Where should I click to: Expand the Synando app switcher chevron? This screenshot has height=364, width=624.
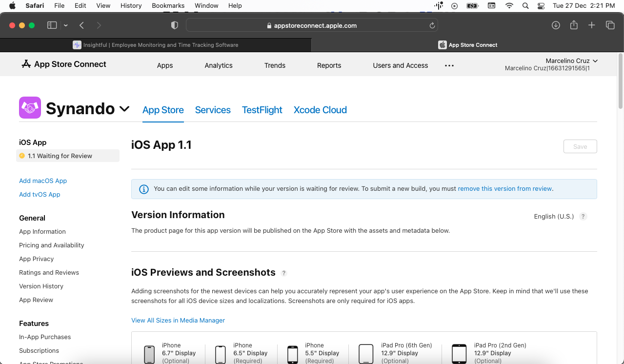(x=124, y=109)
